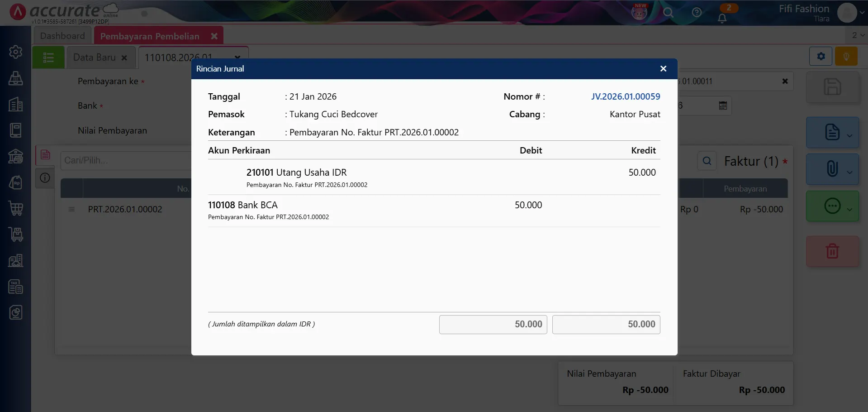The height and width of the screenshot is (412, 868).
Task: Open the attachment paperclip button
Action: click(832, 169)
